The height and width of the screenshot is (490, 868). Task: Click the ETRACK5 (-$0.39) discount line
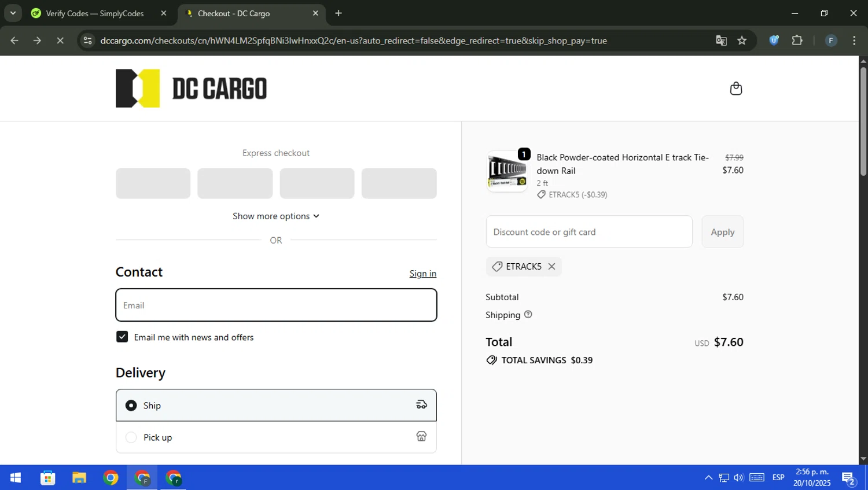[572, 194]
